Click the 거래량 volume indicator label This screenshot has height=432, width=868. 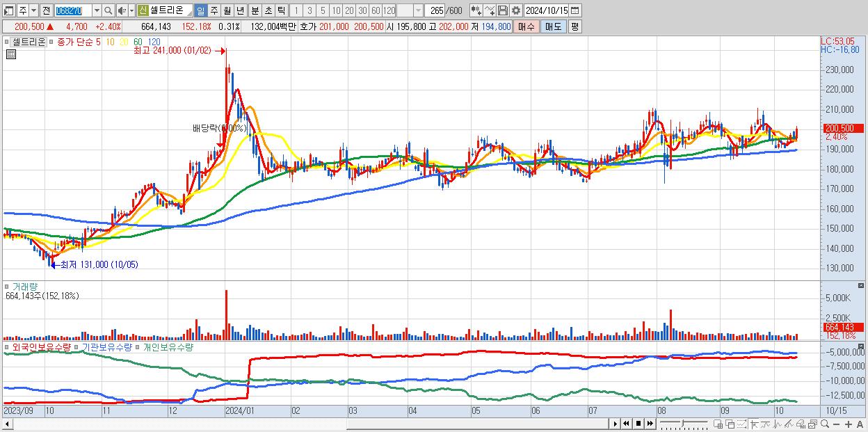click(x=24, y=286)
